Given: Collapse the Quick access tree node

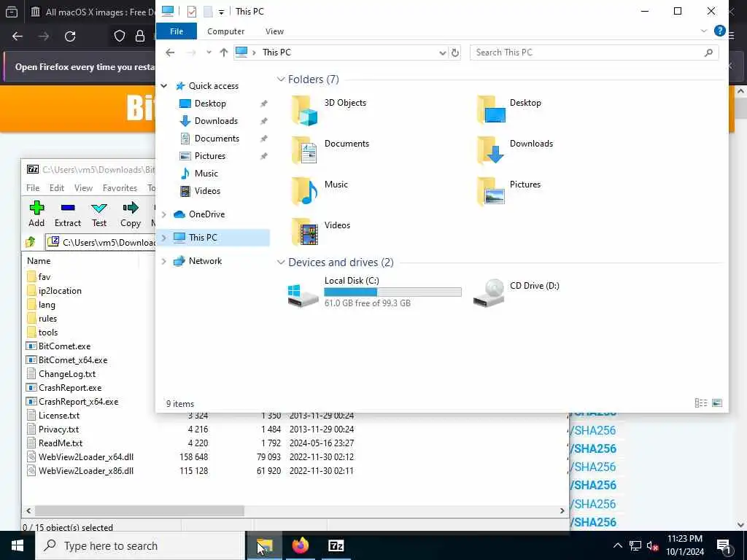Looking at the screenshot, I should point(164,86).
